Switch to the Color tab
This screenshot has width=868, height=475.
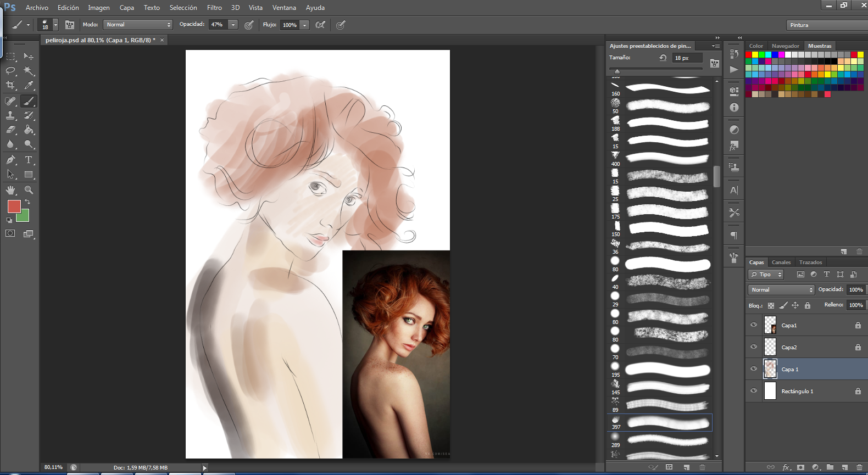[756, 46]
